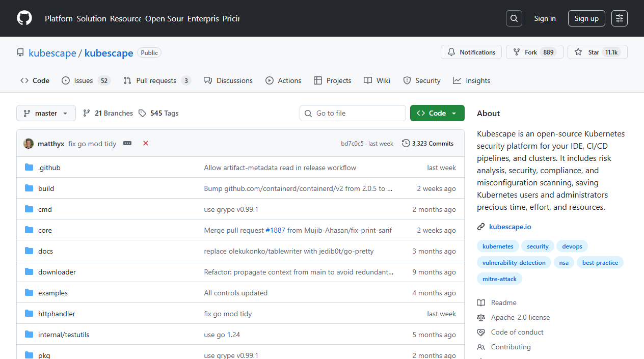Open pull request #1887 link
Image resolution: width=644 pixels, height=359 pixels.
276,230
